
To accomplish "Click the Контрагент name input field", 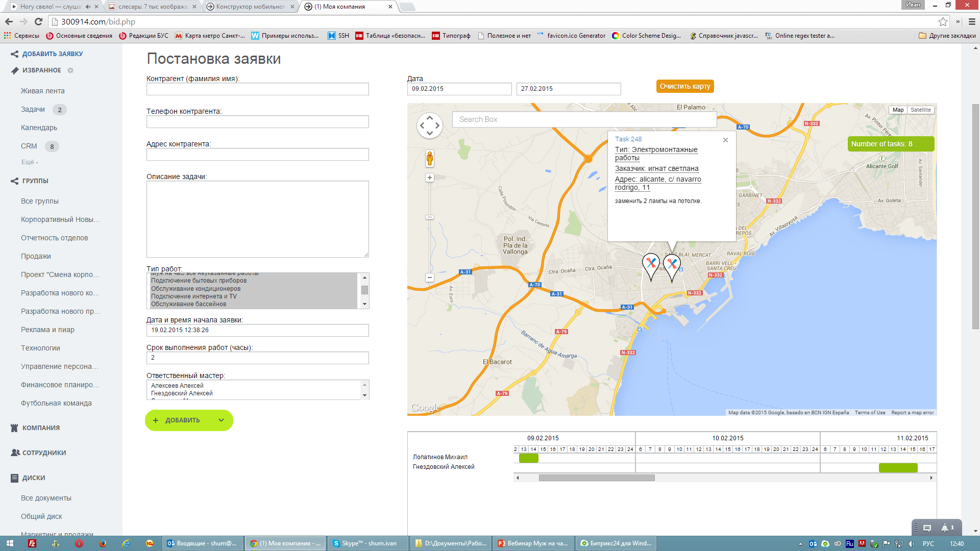I will click(x=257, y=89).
